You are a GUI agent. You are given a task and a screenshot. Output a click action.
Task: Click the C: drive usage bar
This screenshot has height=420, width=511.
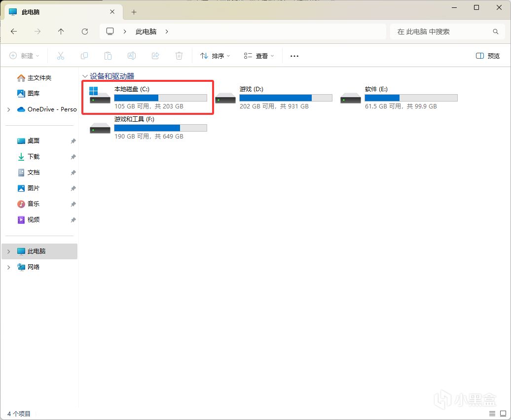pyautogui.click(x=160, y=98)
